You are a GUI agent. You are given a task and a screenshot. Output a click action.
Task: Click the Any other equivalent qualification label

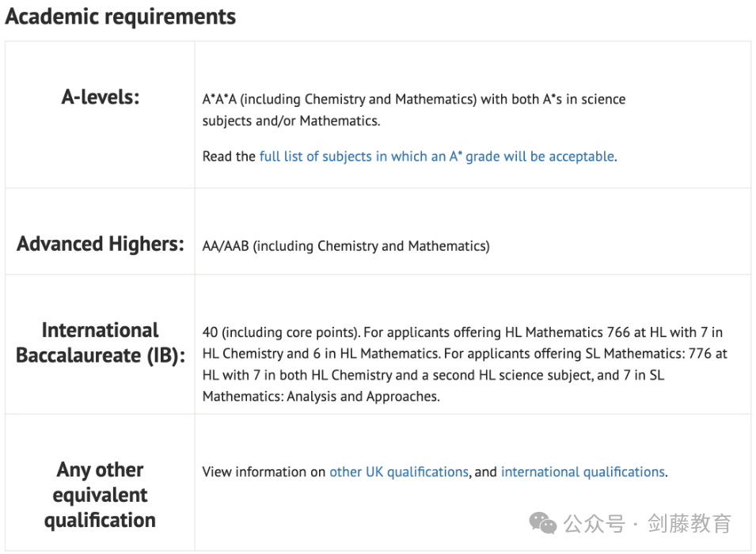tap(100, 495)
